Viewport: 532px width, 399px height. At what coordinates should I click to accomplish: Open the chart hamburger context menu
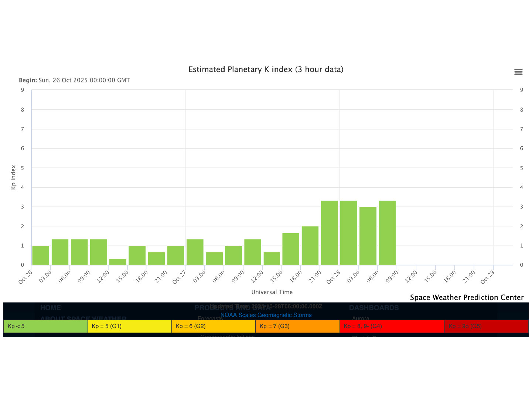tap(518, 72)
